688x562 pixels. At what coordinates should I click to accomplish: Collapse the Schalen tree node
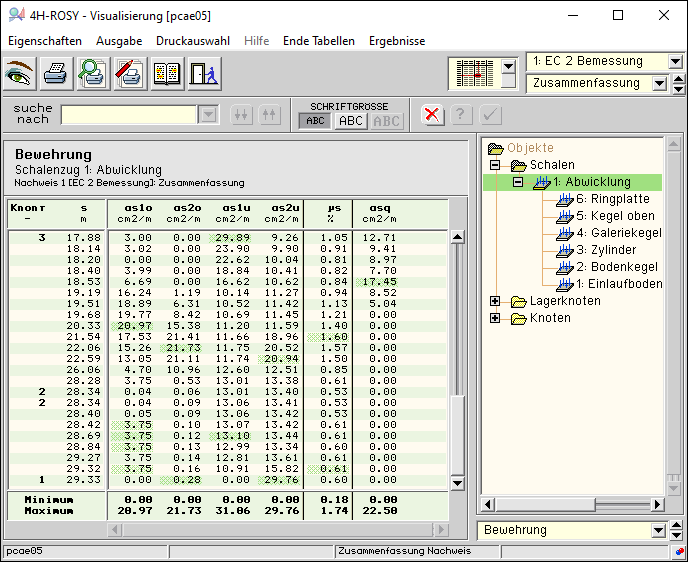495,165
